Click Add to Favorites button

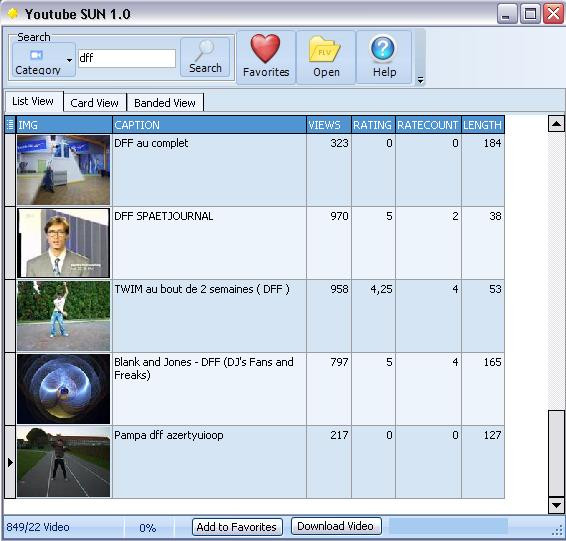237,527
